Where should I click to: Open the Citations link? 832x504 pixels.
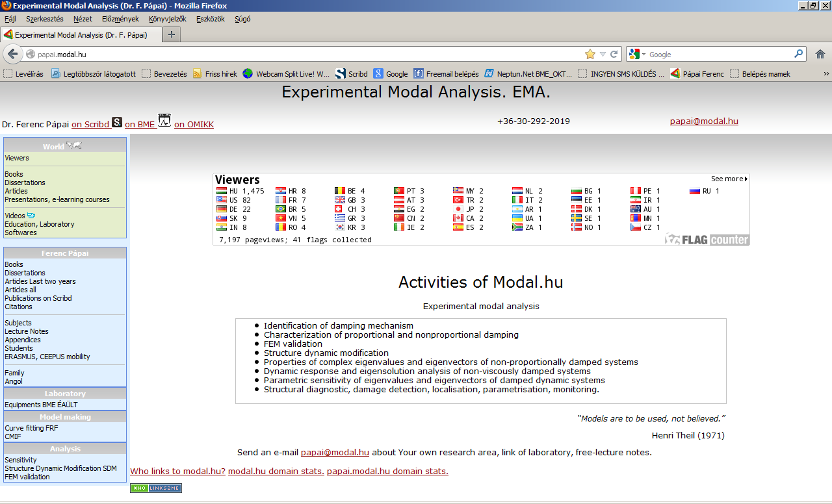(x=18, y=307)
